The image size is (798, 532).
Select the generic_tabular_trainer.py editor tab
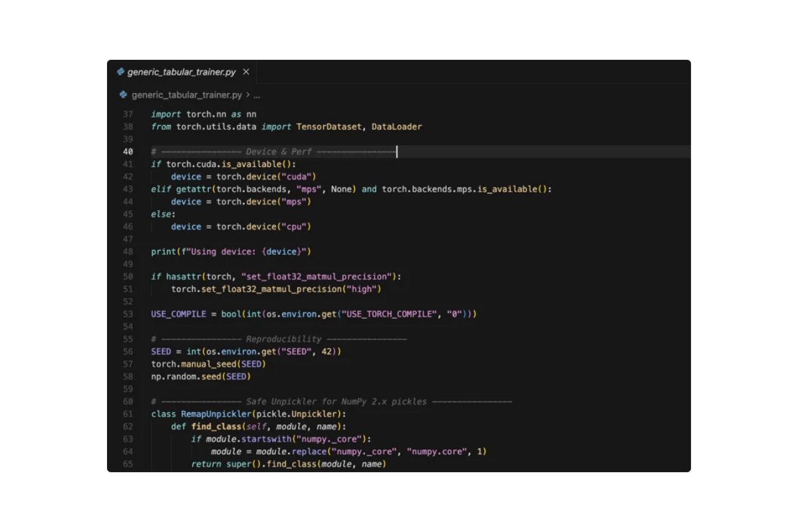[x=182, y=72]
